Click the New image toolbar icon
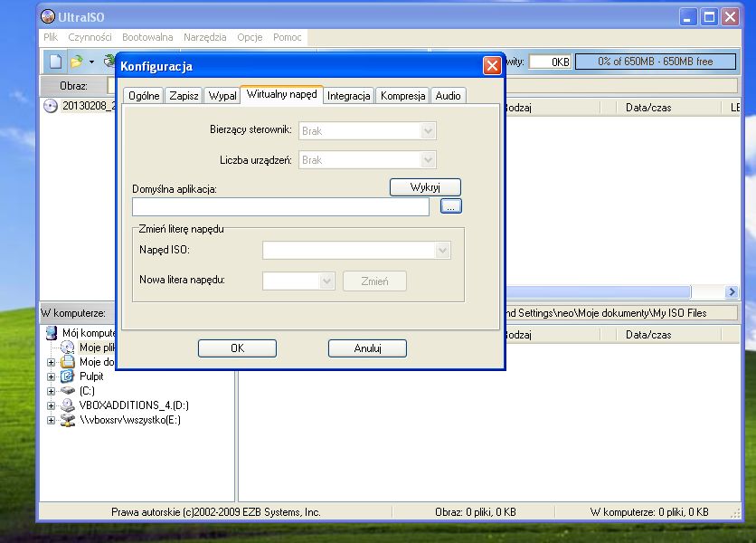This screenshot has width=756, height=543. (x=55, y=62)
